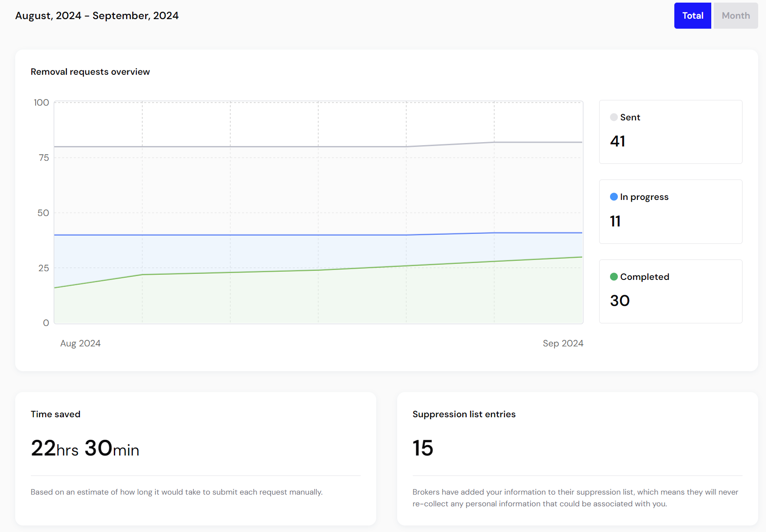Click the y-axis label 25

[43, 268]
